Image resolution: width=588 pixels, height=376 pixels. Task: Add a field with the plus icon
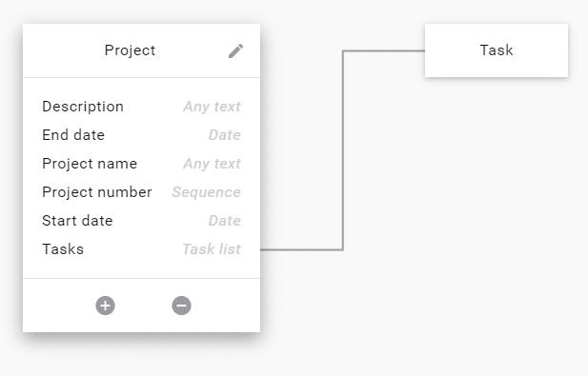pyautogui.click(x=106, y=306)
